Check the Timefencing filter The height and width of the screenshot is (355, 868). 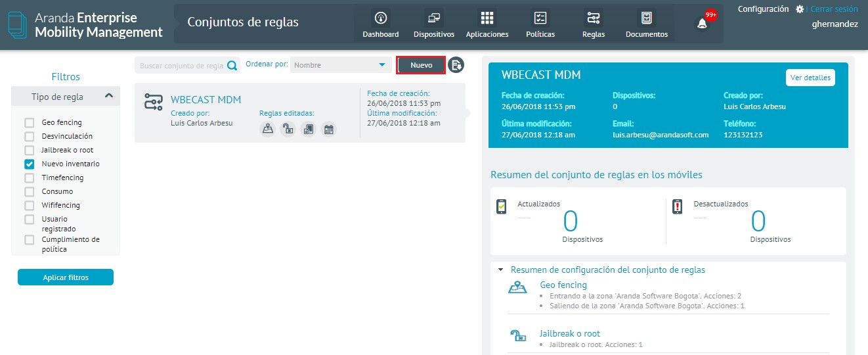[x=30, y=177]
